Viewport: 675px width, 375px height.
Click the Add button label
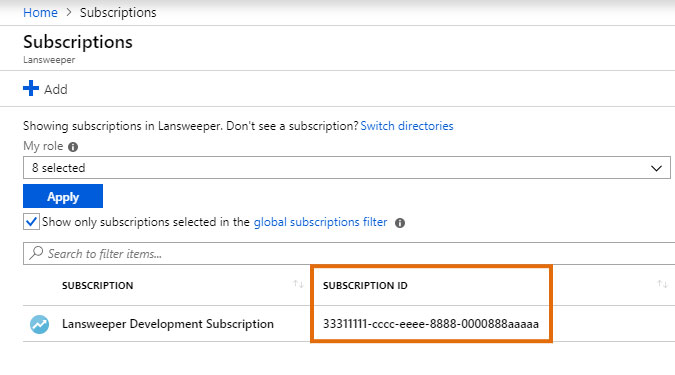[x=56, y=90]
